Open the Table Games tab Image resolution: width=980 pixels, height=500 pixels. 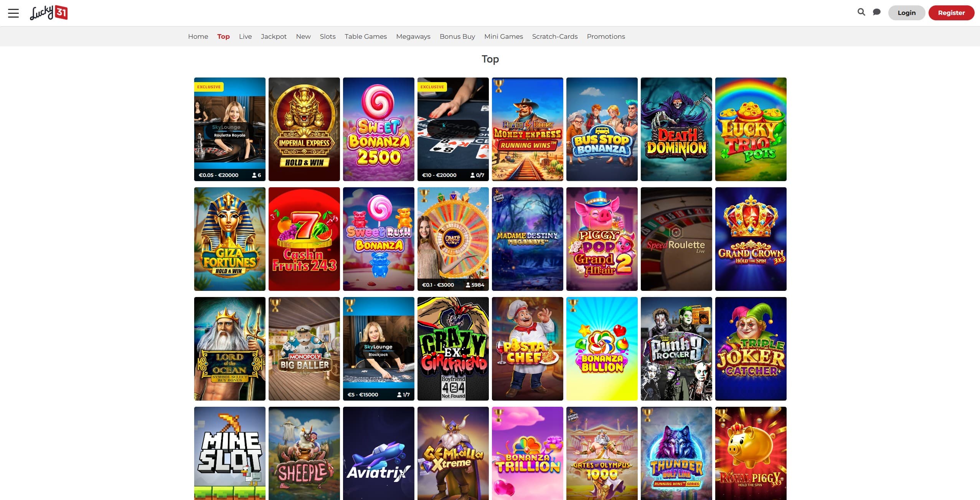366,36
